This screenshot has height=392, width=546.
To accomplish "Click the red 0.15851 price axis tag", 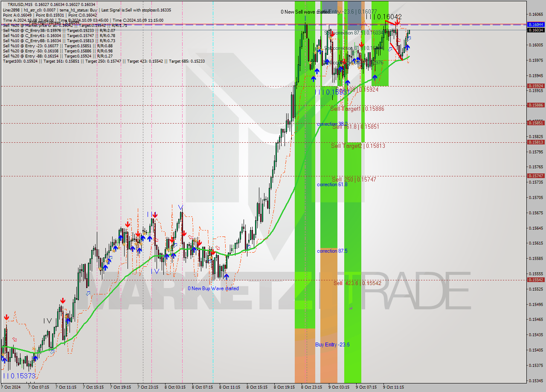I will point(536,123).
